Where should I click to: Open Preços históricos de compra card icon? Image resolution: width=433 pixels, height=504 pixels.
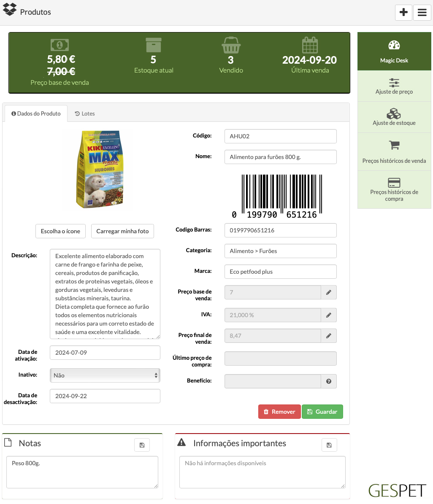coord(394,183)
